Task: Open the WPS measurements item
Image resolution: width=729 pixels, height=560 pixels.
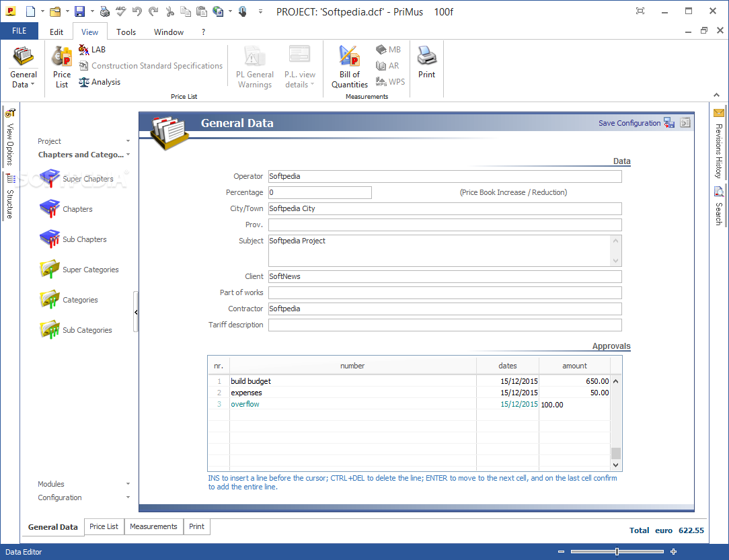Action: (x=390, y=82)
